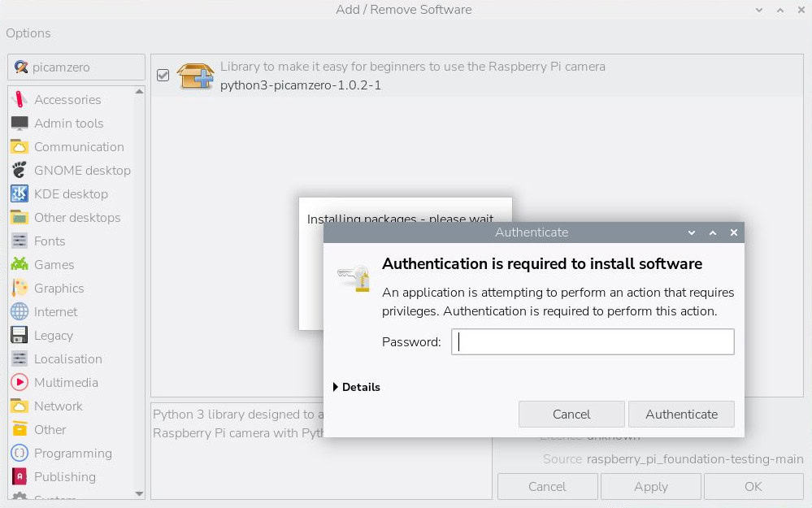Select the Programming category icon
Screen dimensions: 812x508
point(20,454)
